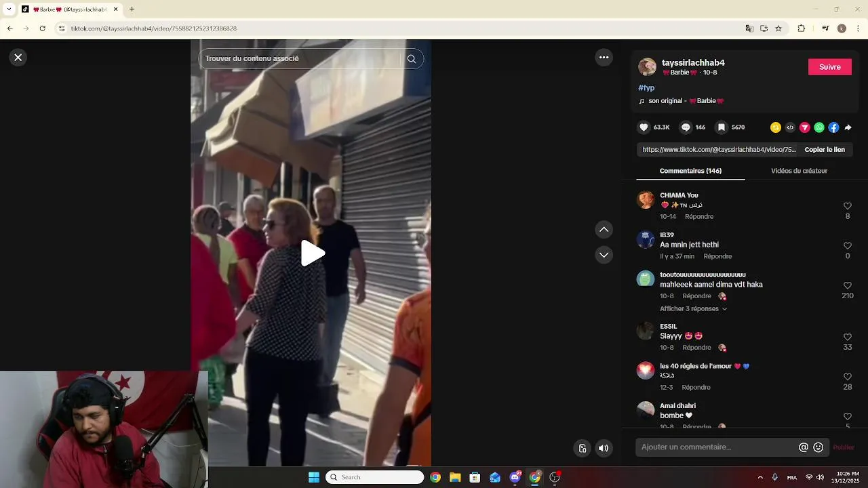The height and width of the screenshot is (488, 868).
Task: Reply to ESSIL's Slayyy comment
Action: (696, 348)
